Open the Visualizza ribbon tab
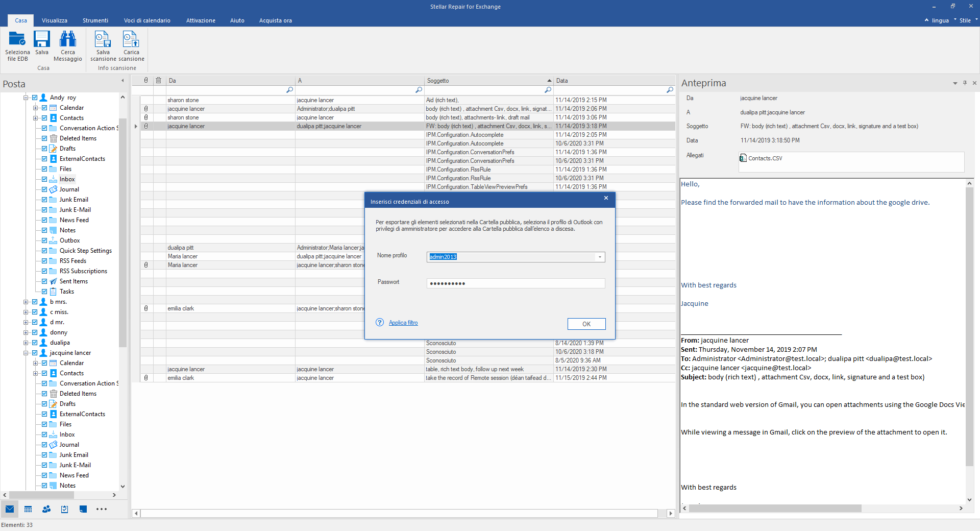 (x=55, y=20)
